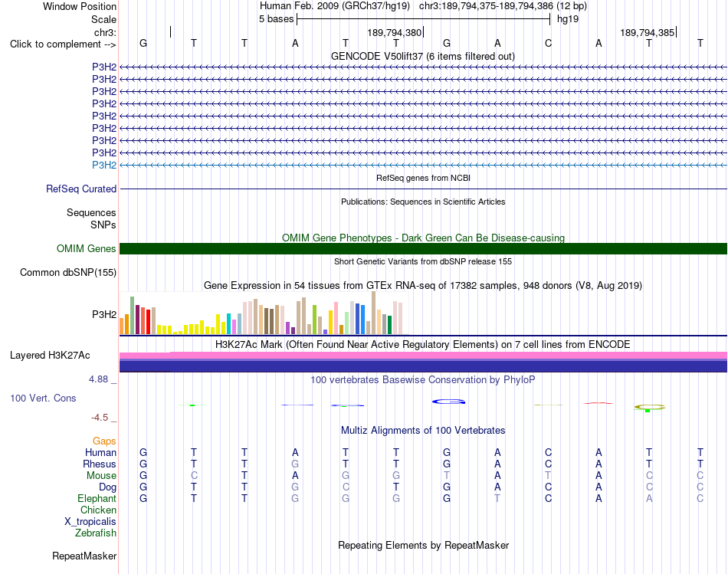Select the Chicken alignment row label
Viewport: 728px width, 574px height.
98,510
